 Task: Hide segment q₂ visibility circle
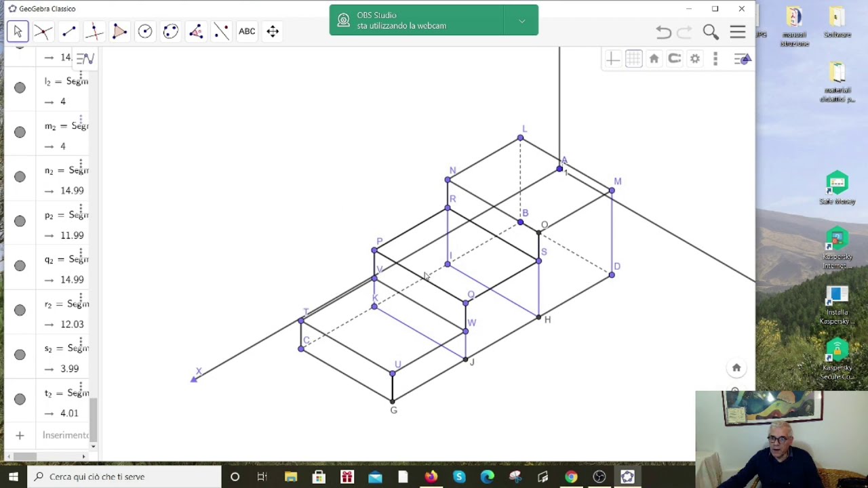click(20, 266)
